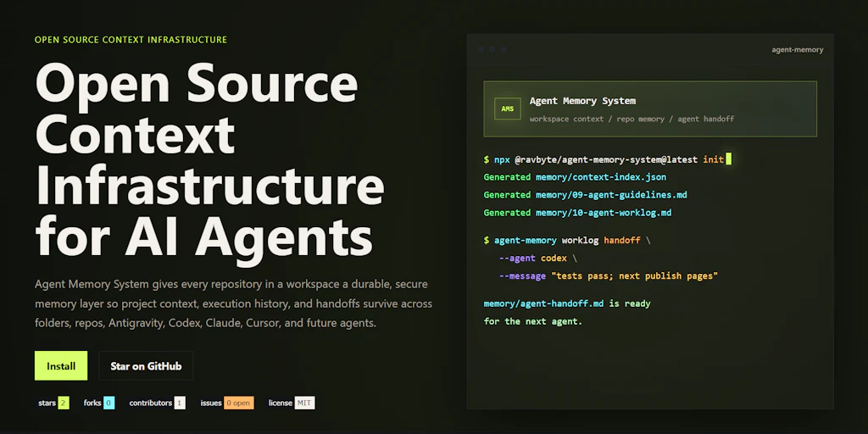Select the memory/agent-handoff.md is ready line

(567, 303)
